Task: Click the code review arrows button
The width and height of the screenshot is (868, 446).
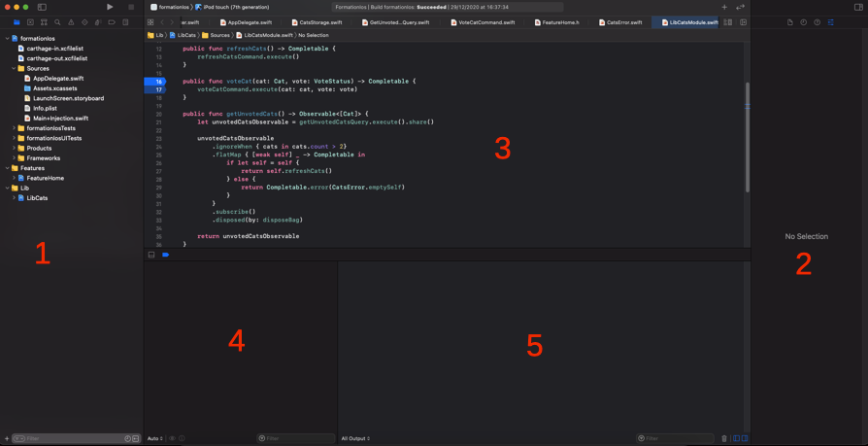Action: [740, 7]
